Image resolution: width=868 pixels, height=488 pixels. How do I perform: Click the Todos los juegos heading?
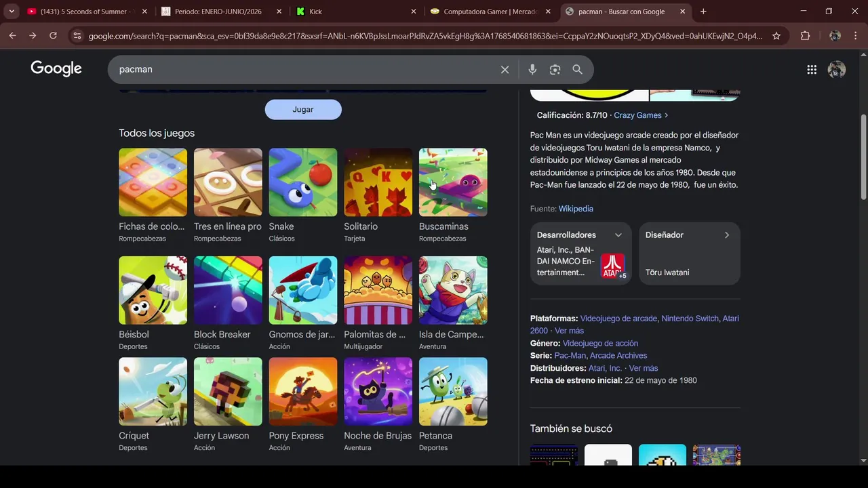157,134
